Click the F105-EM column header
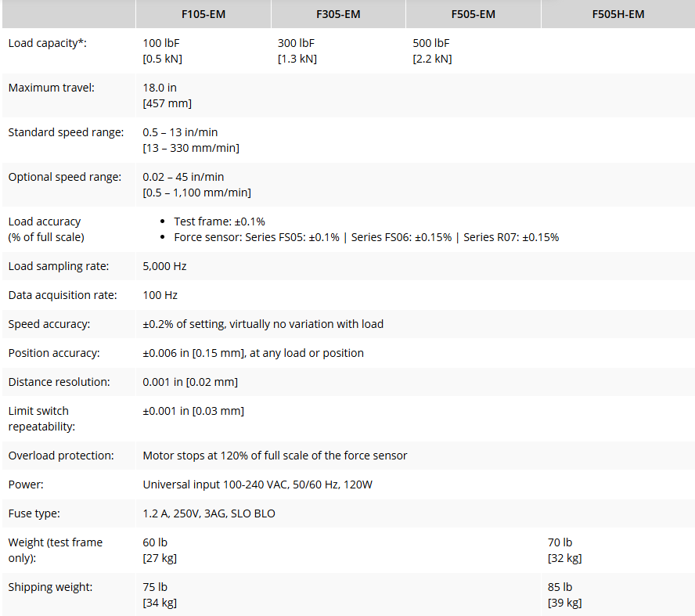 pyautogui.click(x=203, y=14)
